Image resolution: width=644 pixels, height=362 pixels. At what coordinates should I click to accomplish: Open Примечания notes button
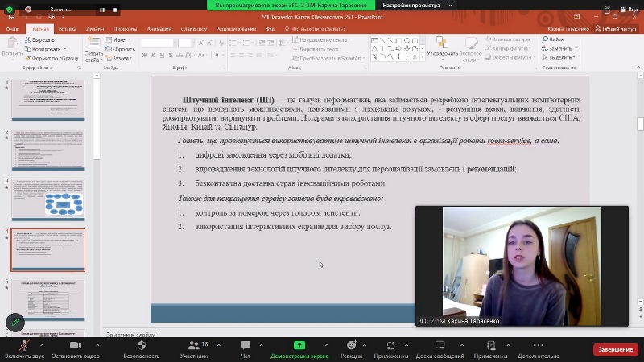tap(490, 349)
